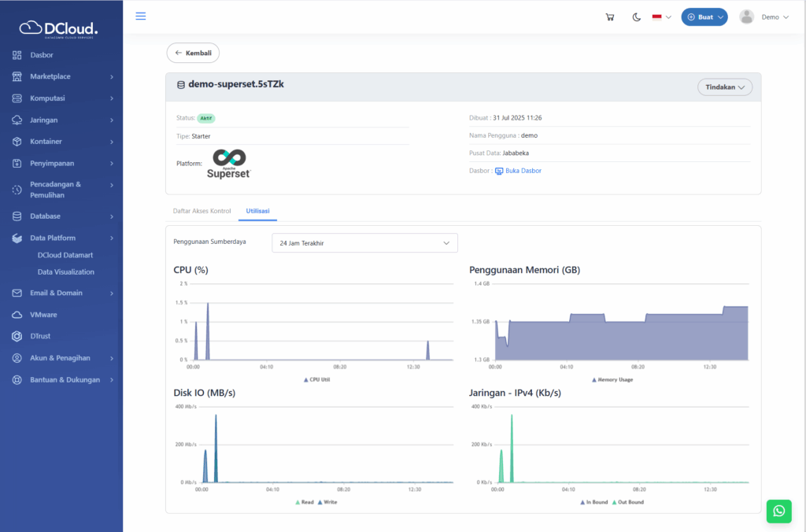Viewport: 806px width, 532px height.
Task: Click the Dasbor sidebar icon
Action: point(17,55)
